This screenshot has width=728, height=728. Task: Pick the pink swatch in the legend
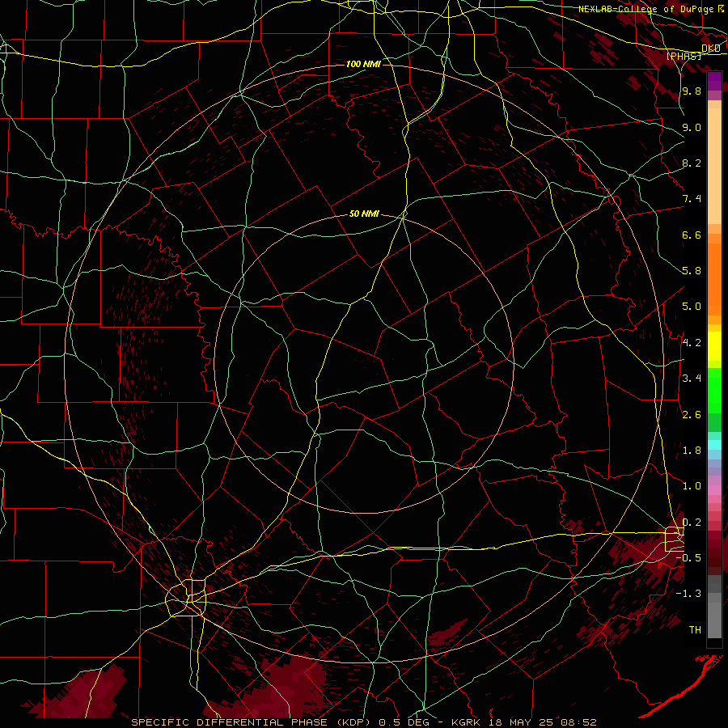(x=714, y=490)
